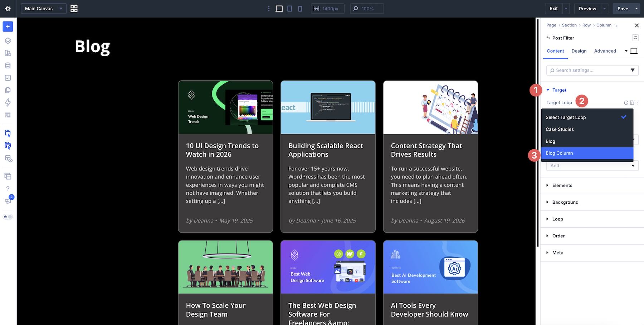Open the pages copy icon in sidebar
Screen dimensions: 644x325
8,90
